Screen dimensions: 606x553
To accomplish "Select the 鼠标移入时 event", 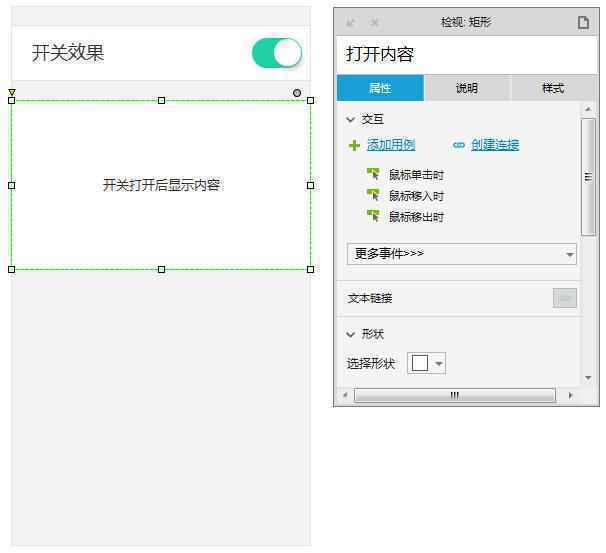I will coord(416,196).
